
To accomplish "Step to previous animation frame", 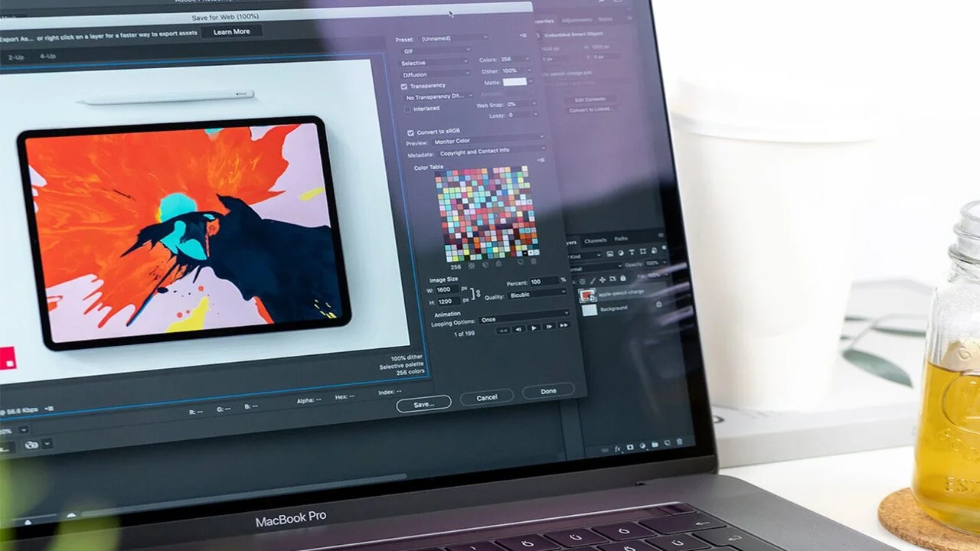I will (518, 329).
